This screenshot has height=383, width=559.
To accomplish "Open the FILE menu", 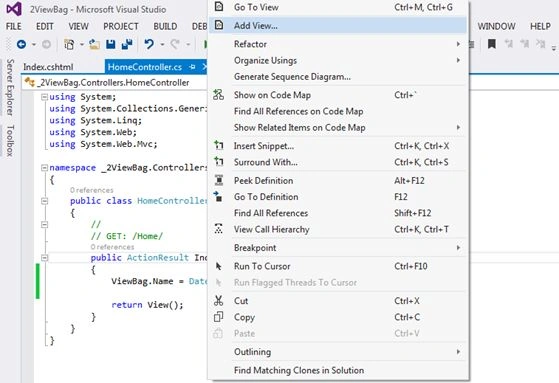I will click(14, 26).
